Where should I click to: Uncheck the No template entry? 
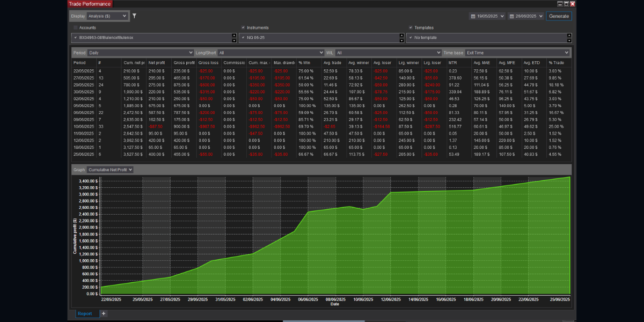tap(411, 38)
